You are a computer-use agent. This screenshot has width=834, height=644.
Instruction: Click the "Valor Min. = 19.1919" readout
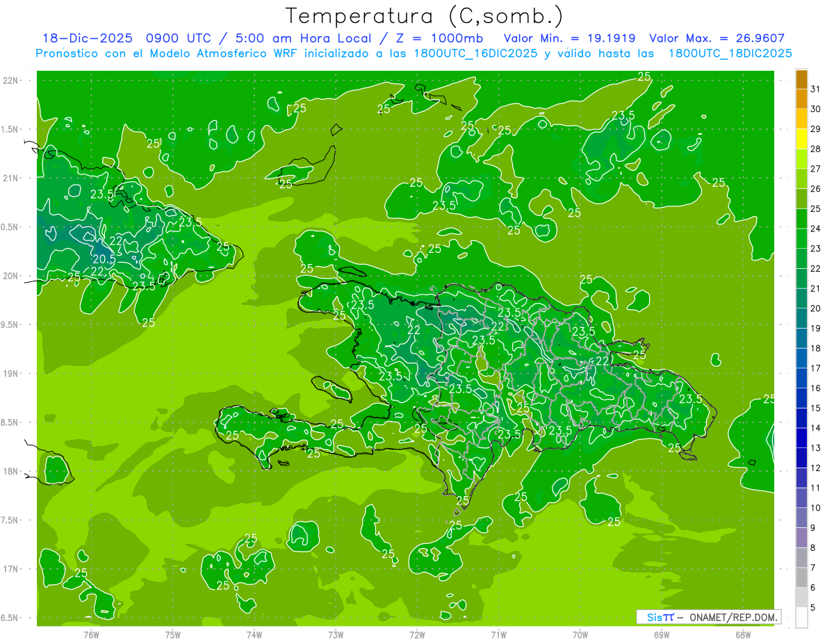(x=570, y=38)
